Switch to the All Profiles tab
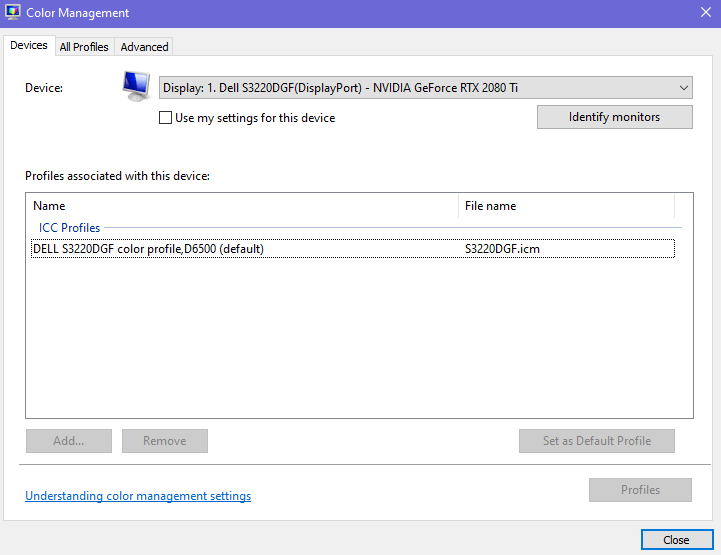Image resolution: width=721 pixels, height=555 pixels. coord(84,47)
